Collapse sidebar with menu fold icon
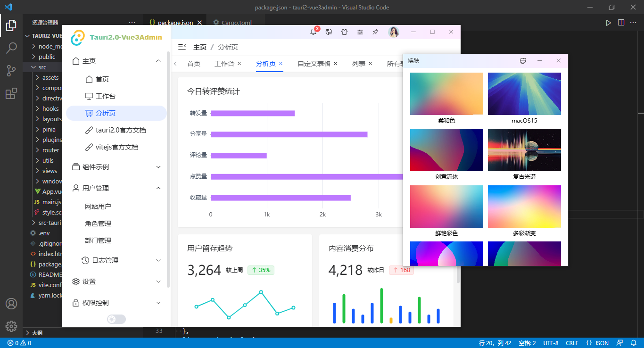The width and height of the screenshot is (644, 348). pyautogui.click(x=182, y=47)
